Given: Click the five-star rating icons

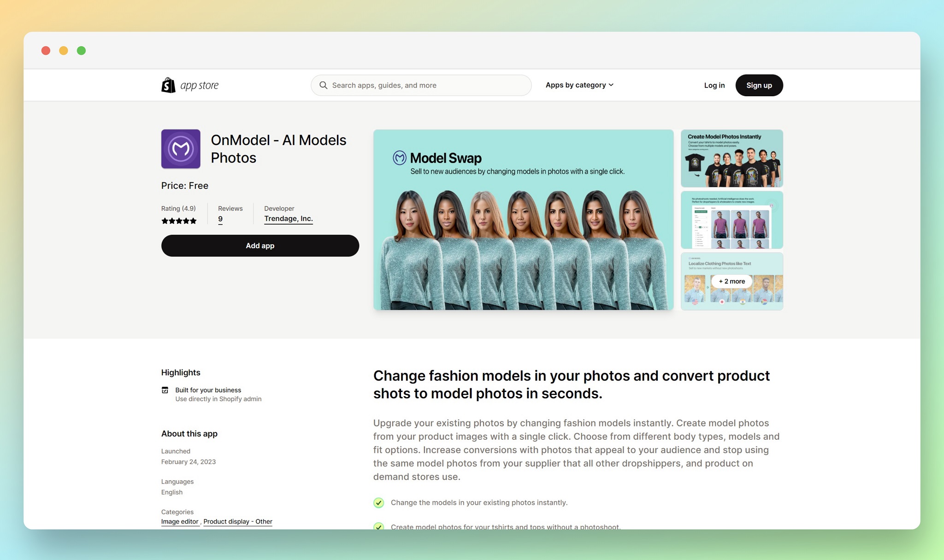Looking at the screenshot, I should pyautogui.click(x=179, y=221).
